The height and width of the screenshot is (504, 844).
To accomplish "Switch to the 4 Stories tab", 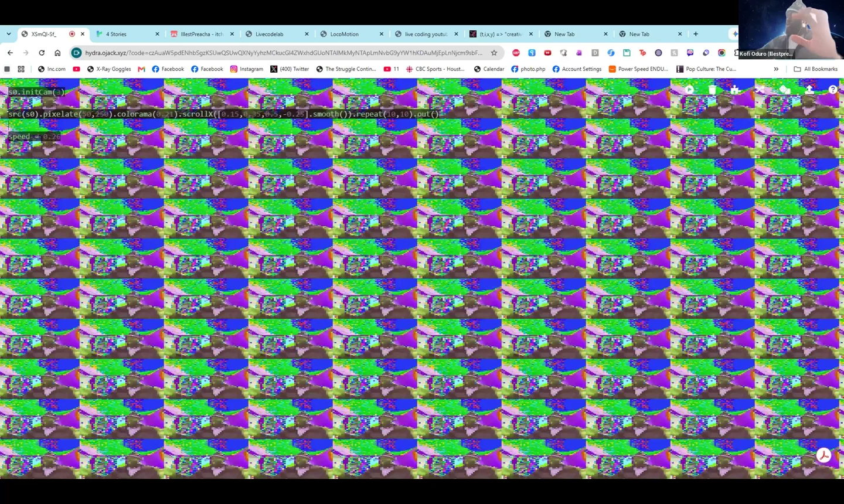I will click(127, 34).
